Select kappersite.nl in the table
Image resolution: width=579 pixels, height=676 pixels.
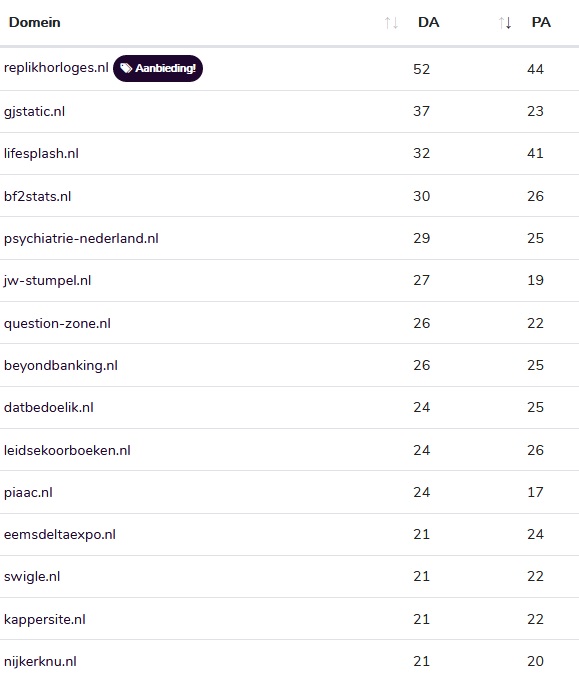45,620
